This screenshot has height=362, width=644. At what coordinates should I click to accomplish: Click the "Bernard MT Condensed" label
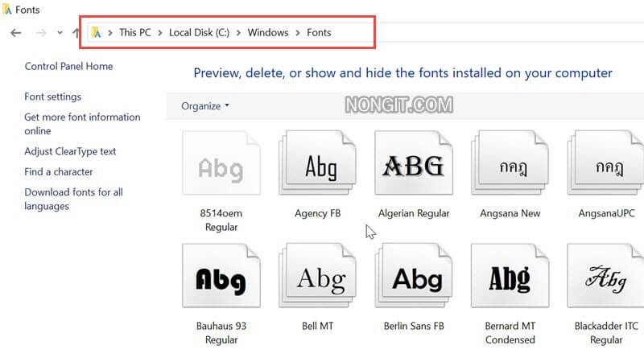pos(510,333)
